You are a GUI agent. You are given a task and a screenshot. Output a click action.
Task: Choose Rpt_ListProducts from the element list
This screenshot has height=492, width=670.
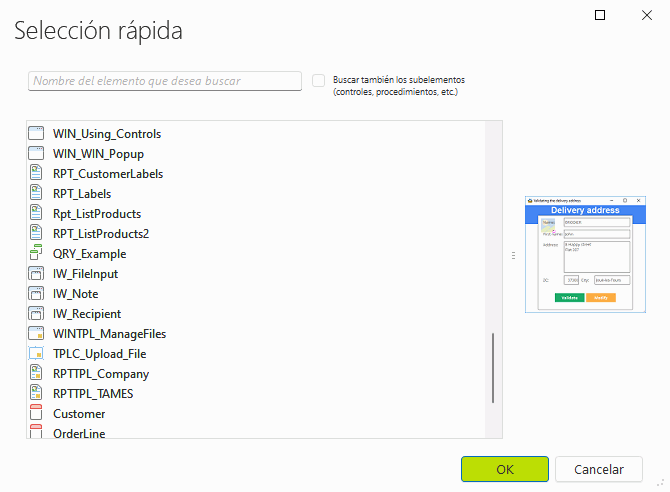[x=96, y=214]
